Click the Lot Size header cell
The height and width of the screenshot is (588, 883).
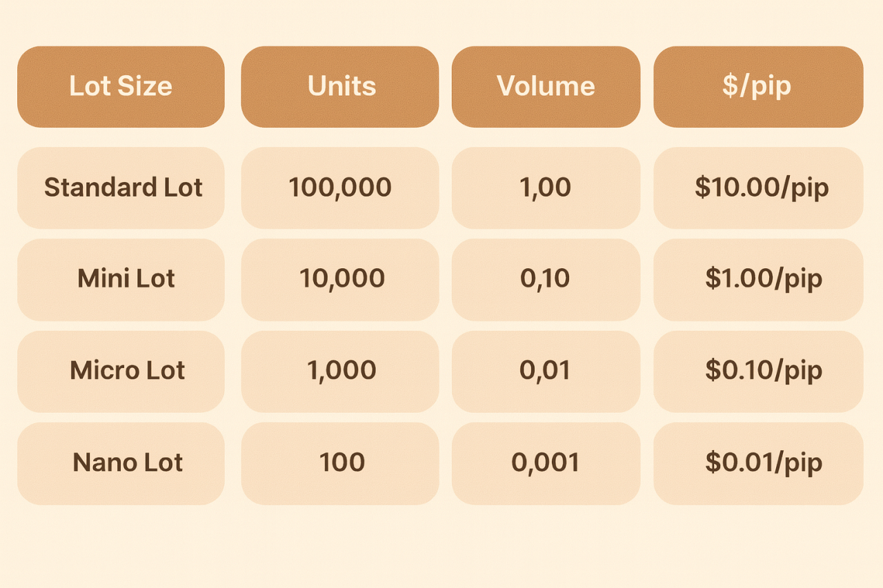coord(121,87)
